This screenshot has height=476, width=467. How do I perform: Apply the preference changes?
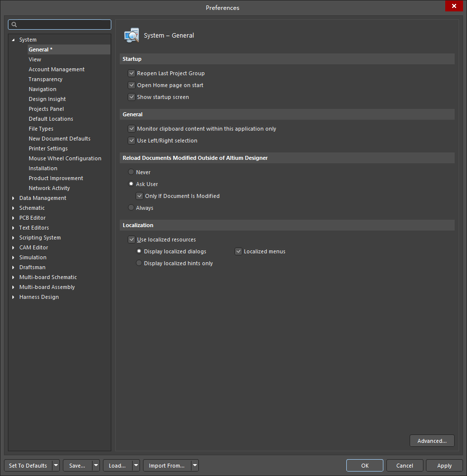coord(444,466)
